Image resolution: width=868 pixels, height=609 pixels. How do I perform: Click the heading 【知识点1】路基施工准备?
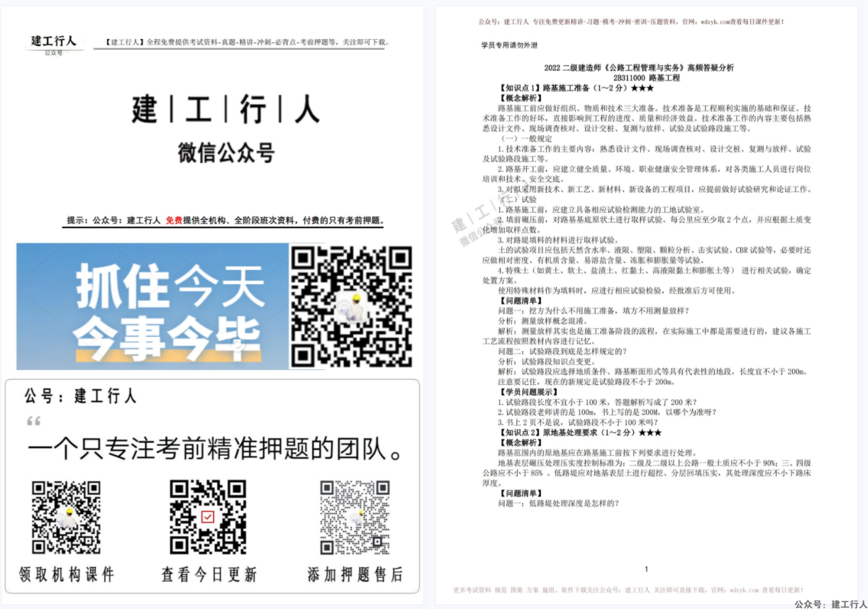pos(576,88)
